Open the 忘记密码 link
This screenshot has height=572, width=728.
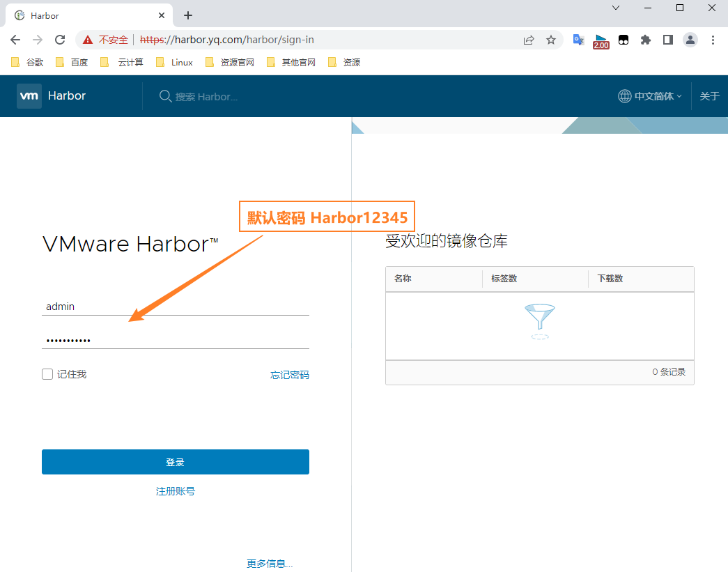click(289, 375)
